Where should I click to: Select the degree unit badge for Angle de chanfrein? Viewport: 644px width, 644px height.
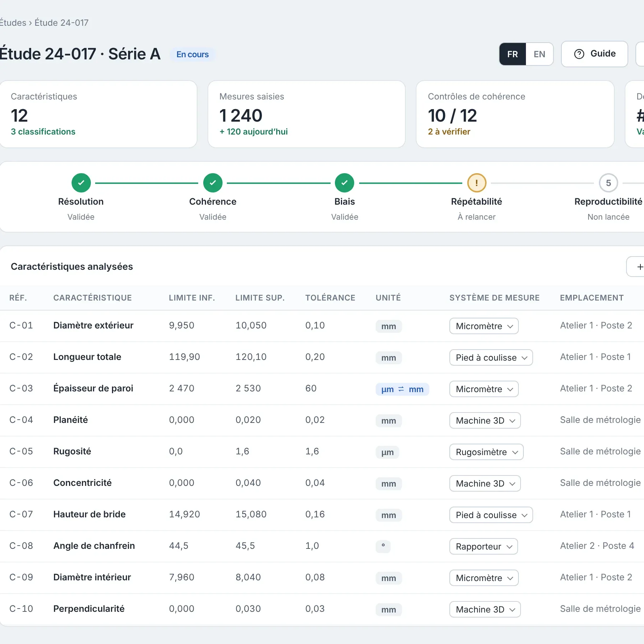(383, 546)
